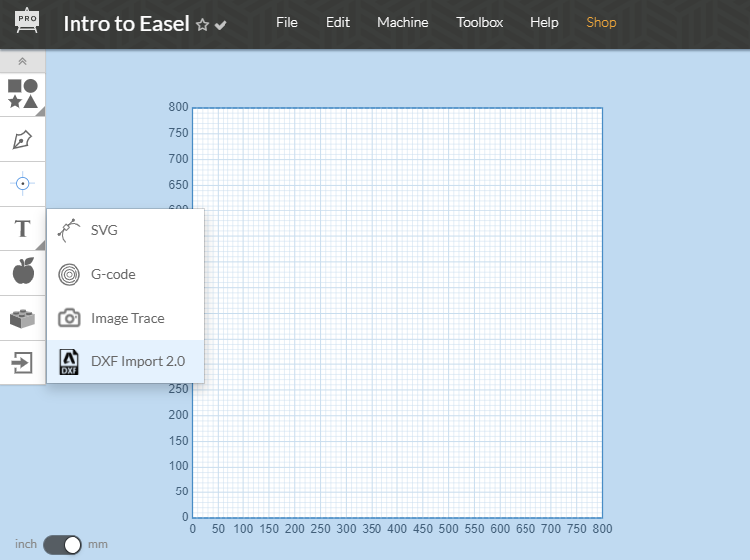Viewport: 750px width, 560px height.
Task: Click the Import arrow tool
Action: pyautogui.click(x=23, y=363)
